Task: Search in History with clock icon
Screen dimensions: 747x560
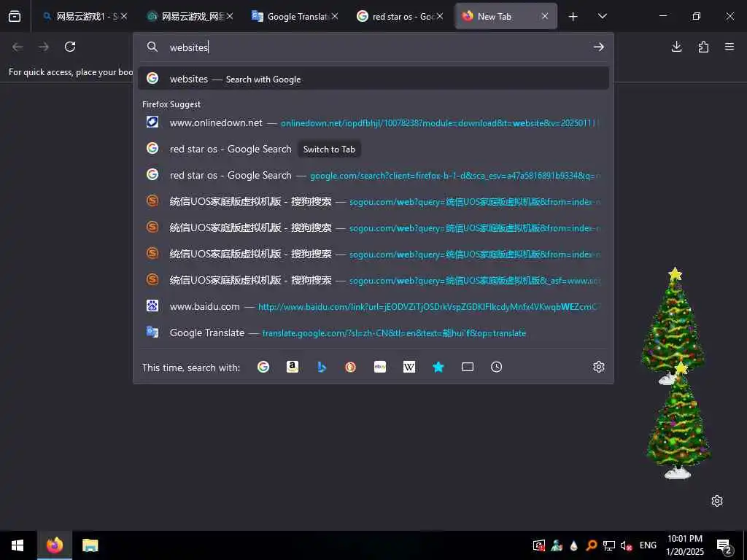Action: point(496,367)
